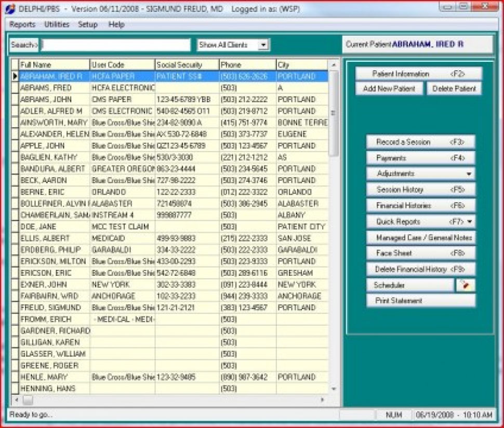Sort by the Full Name column header
Image resolution: width=504 pixels, height=428 pixels.
(54, 64)
